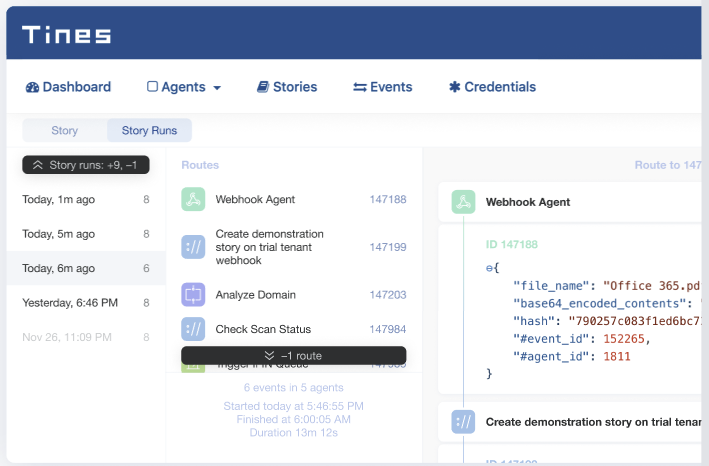Click the Agents square icon
The image size is (709, 466).
[152, 86]
